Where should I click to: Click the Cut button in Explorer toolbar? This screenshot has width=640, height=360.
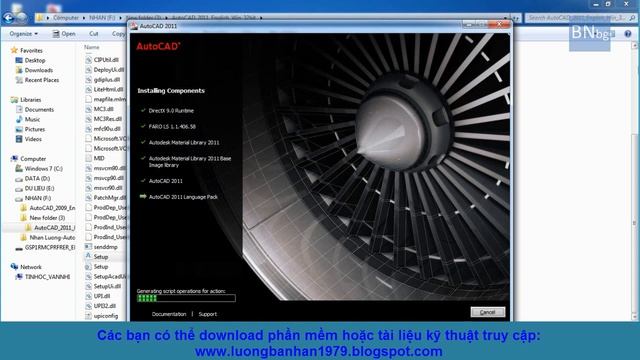pyautogui.click(x=94, y=34)
